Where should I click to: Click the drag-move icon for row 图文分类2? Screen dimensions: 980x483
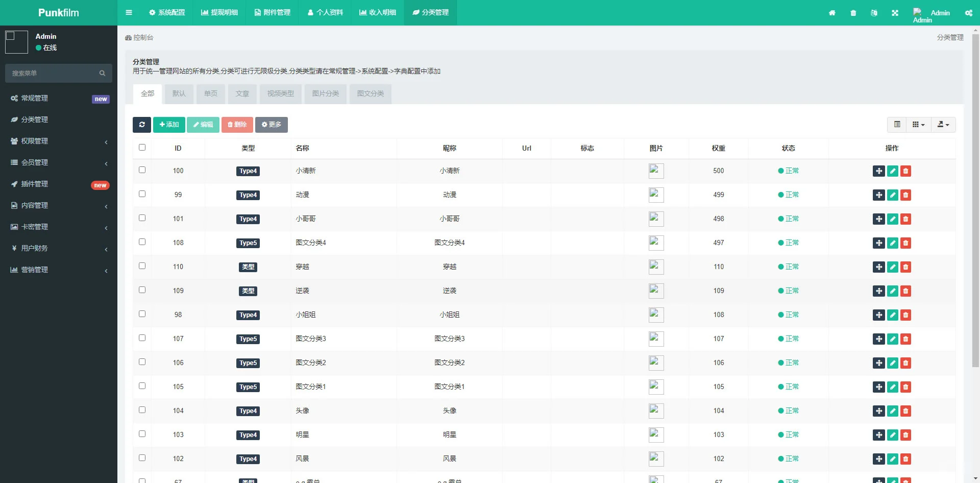[x=879, y=363]
